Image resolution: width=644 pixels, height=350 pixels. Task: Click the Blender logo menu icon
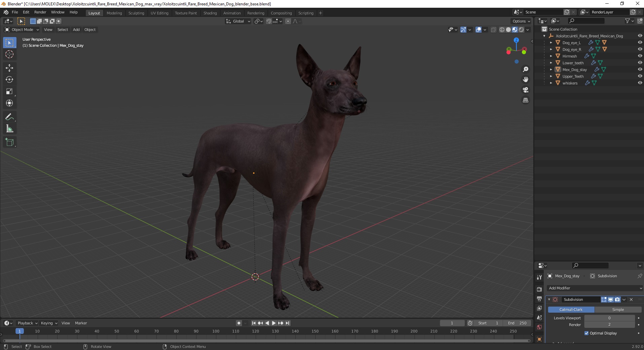pos(6,12)
